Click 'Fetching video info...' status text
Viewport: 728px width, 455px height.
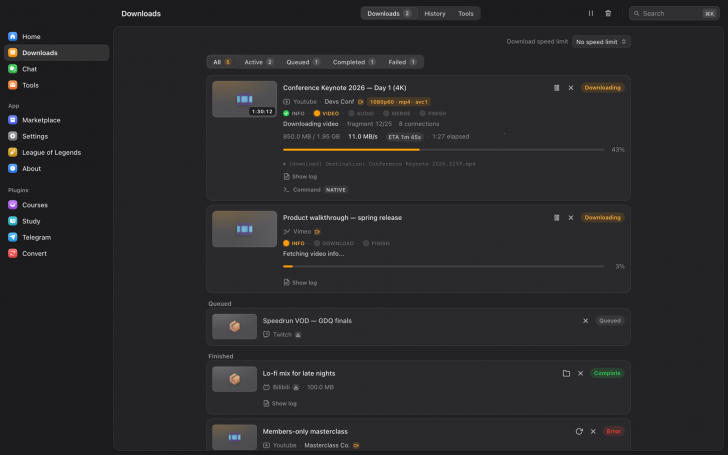[313, 254]
